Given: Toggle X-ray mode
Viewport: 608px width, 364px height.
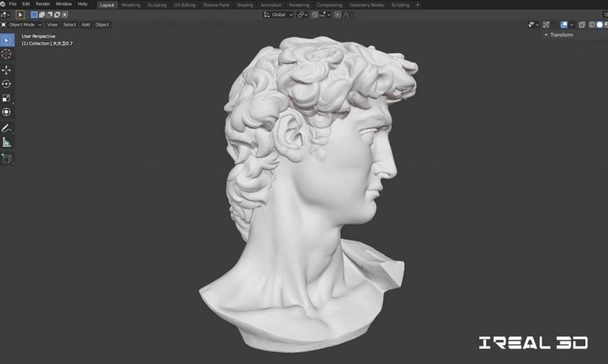Looking at the screenshot, I should tap(582, 25).
